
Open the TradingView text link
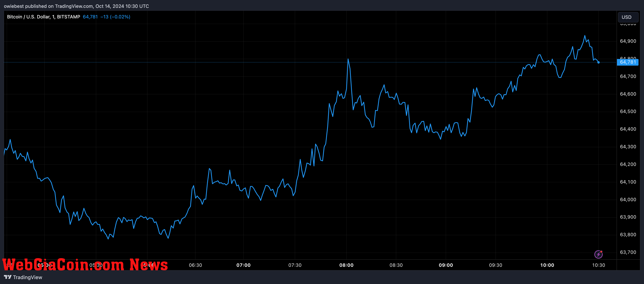point(27,277)
